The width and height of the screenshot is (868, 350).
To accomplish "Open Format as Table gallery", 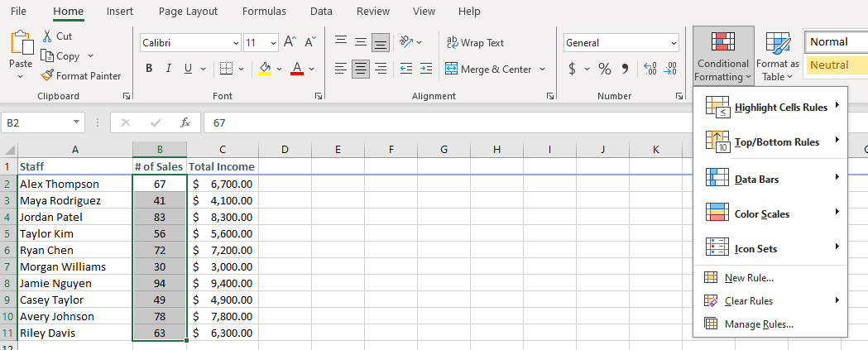I will pos(777,56).
